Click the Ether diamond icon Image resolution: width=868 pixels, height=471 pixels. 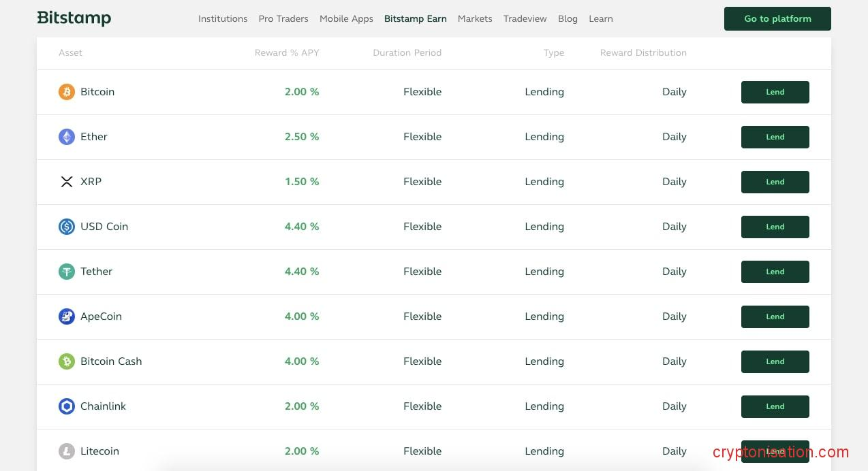66,137
